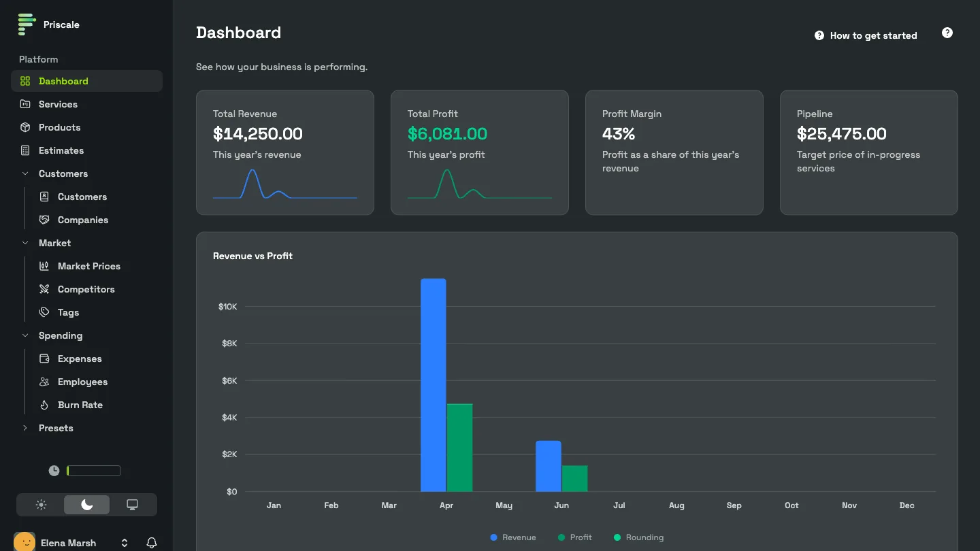Click the Dec month axis label
980x551 pixels.
coord(906,505)
